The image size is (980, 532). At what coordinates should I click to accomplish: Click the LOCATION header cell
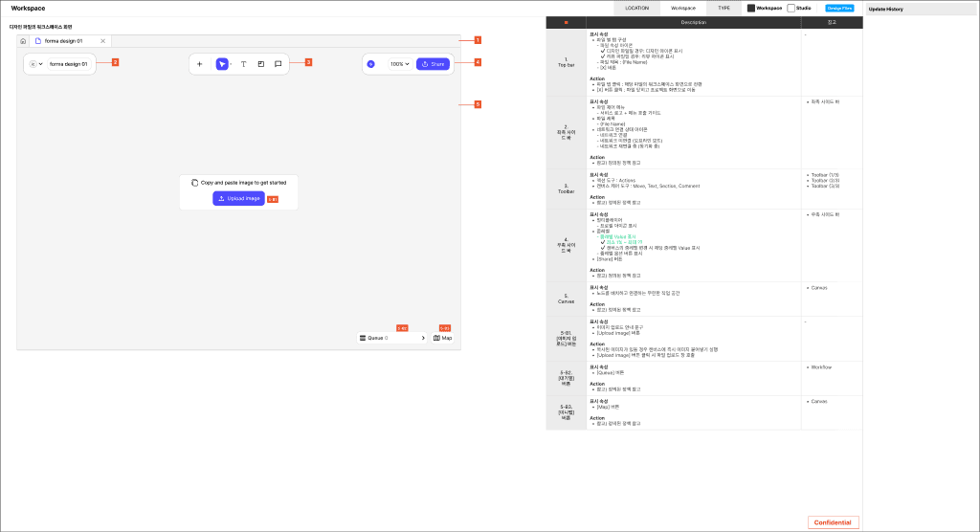(x=636, y=8)
